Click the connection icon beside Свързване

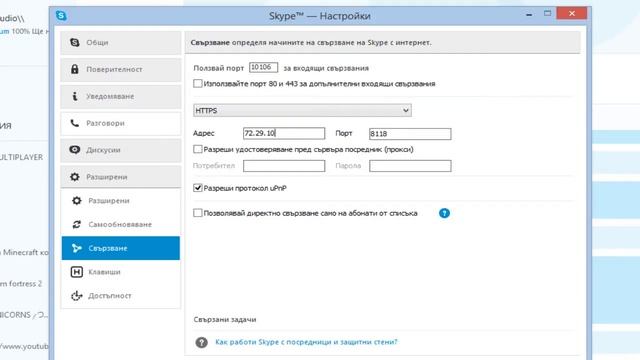(x=77, y=248)
